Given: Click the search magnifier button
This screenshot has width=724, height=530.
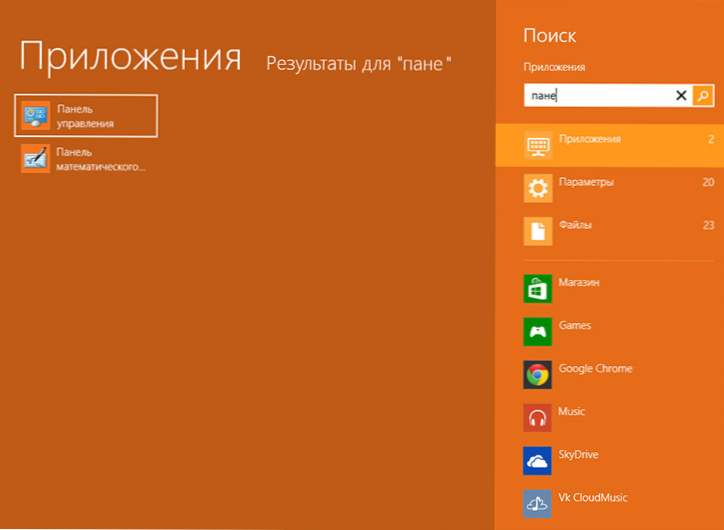Looking at the screenshot, I should coord(703,96).
